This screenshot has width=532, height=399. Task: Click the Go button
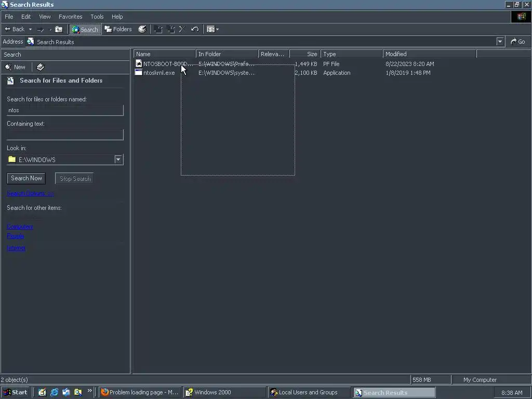click(x=518, y=42)
